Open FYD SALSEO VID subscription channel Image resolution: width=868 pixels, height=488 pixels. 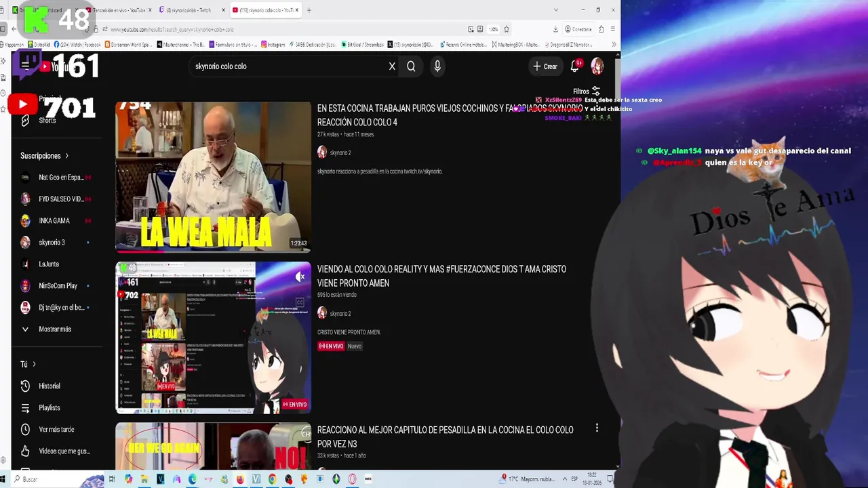click(x=57, y=199)
